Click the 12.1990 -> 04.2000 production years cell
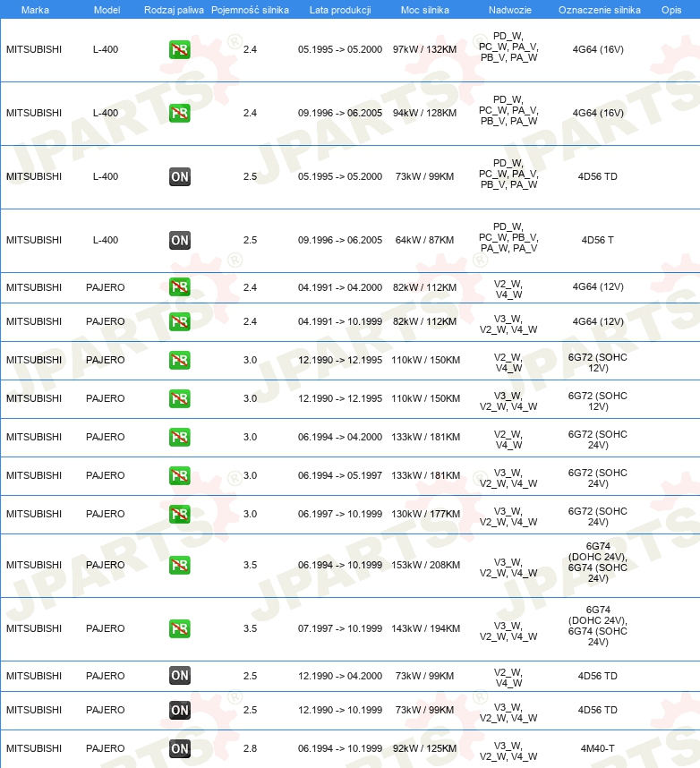Viewport: 700px width, 768px height. pos(340,676)
